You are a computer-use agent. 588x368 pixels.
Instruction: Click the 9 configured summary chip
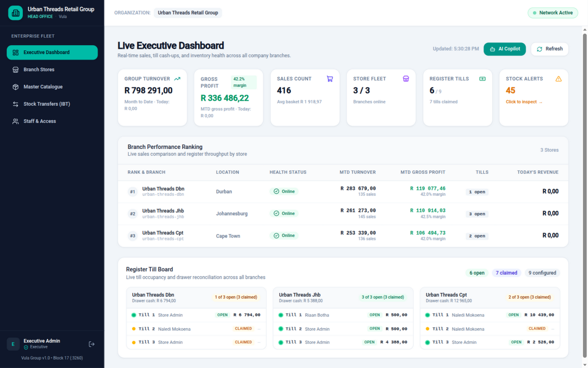point(542,273)
